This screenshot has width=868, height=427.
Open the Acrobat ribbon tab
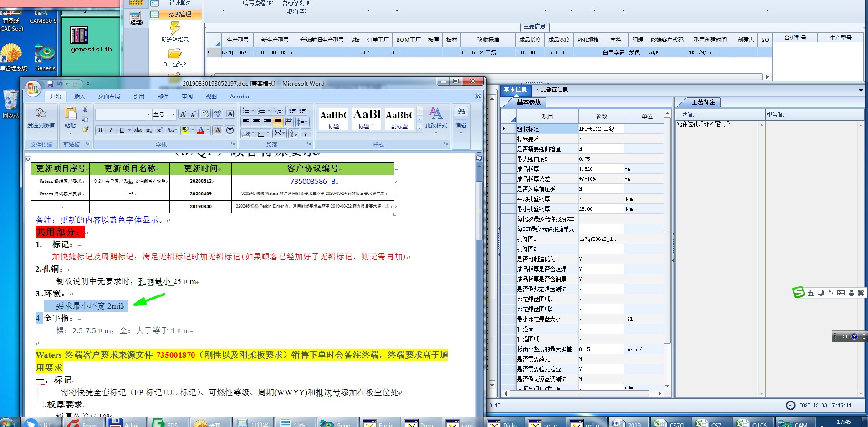[x=240, y=97]
